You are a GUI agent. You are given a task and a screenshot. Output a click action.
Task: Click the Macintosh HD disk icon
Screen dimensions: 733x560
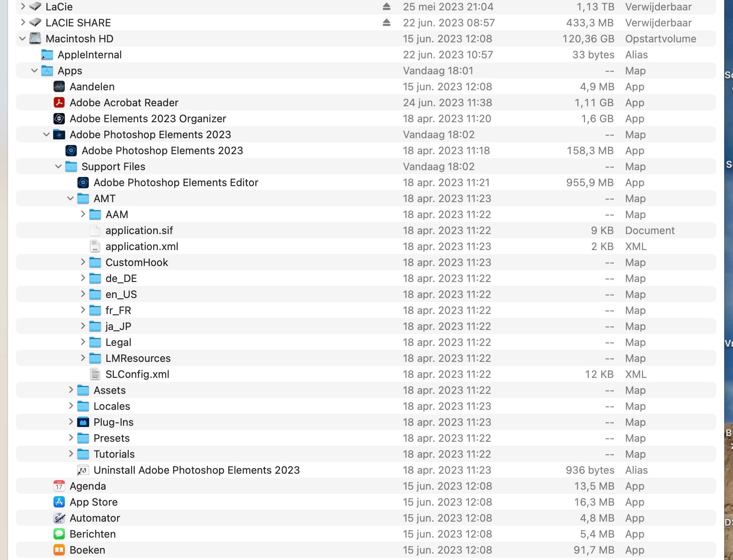point(36,38)
